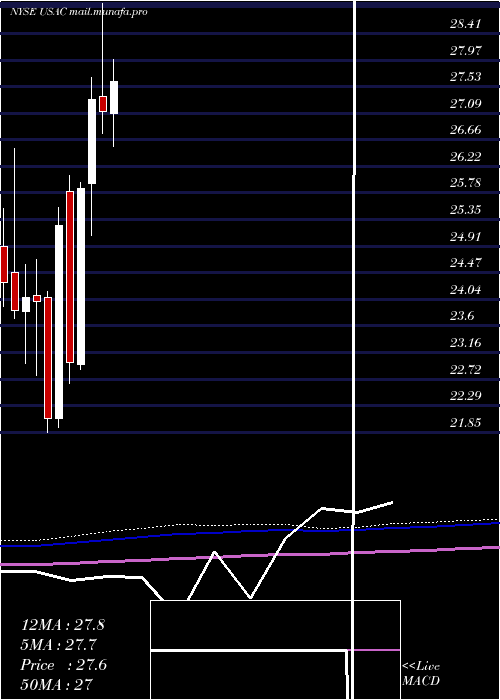Select the tall red candlestick bottoming near 22.29
This screenshot has width=500, height=700.
[48, 358]
